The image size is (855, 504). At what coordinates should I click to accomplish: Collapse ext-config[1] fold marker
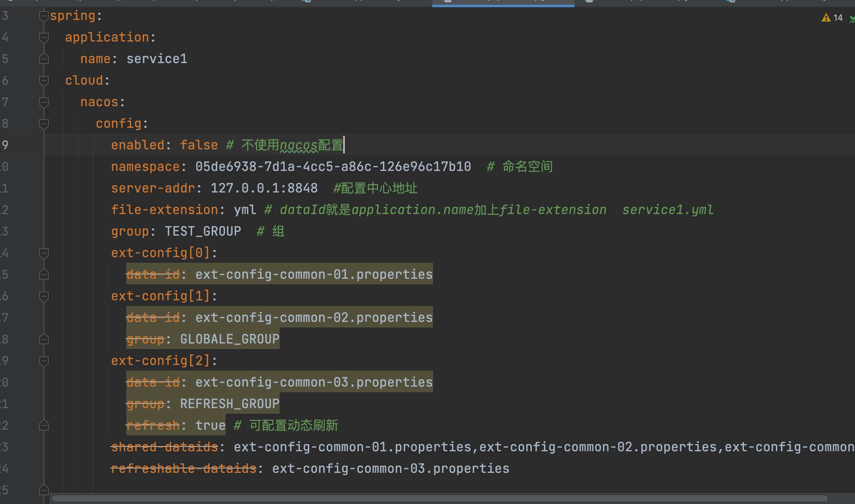44,296
